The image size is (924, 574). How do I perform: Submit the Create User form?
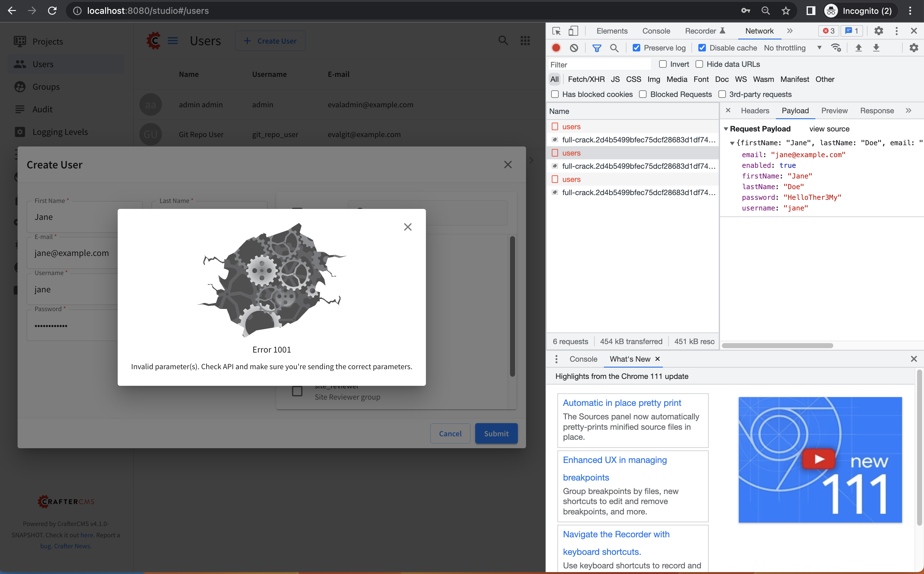coord(496,433)
